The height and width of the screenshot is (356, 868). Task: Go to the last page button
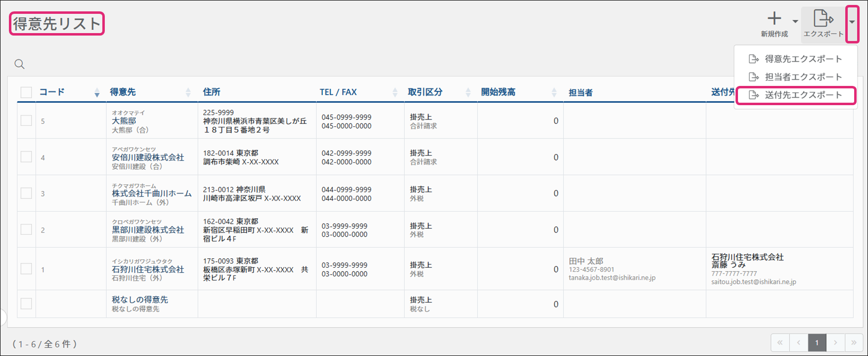point(853,343)
